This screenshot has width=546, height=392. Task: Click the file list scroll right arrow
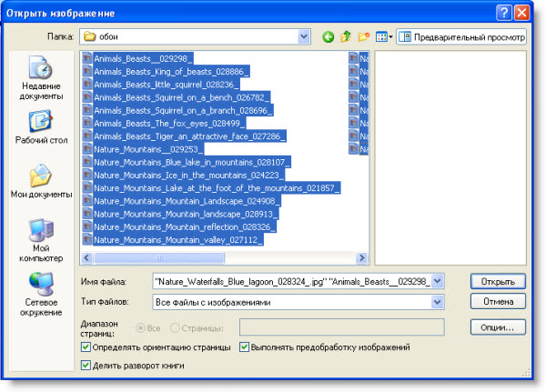click(362, 258)
